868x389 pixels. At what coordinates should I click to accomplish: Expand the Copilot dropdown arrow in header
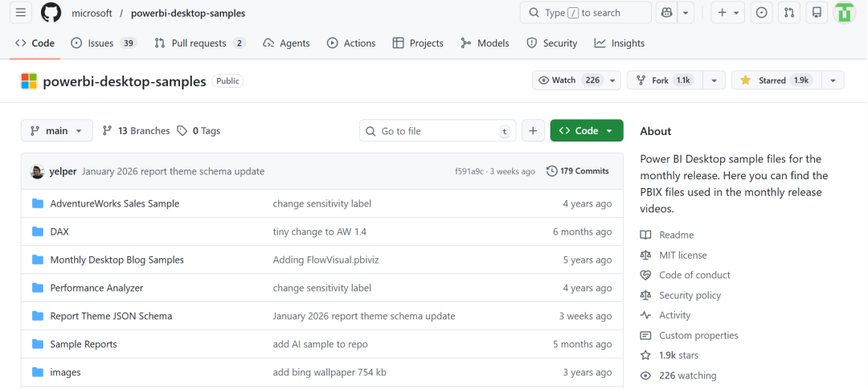(686, 13)
